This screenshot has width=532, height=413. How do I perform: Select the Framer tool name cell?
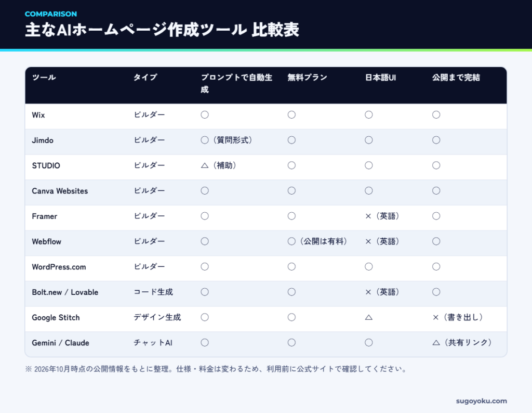(45, 216)
